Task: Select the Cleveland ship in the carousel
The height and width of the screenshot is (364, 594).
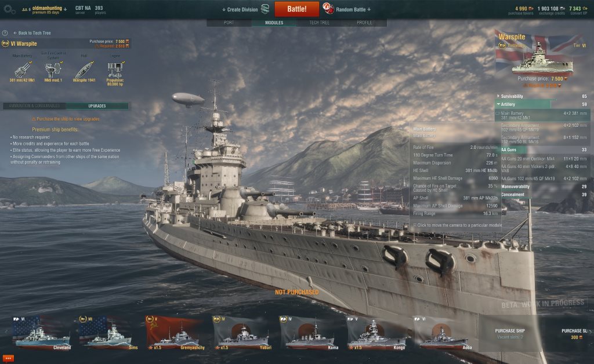Action: point(42,333)
